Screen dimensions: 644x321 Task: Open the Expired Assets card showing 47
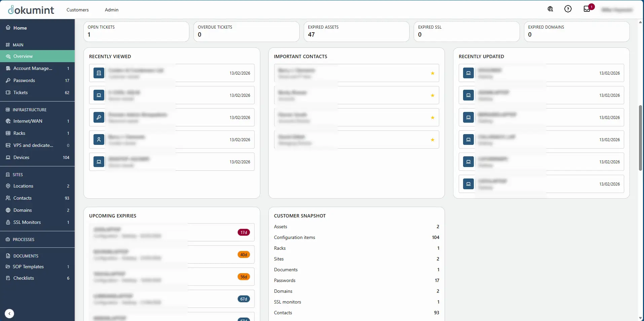pos(356,32)
